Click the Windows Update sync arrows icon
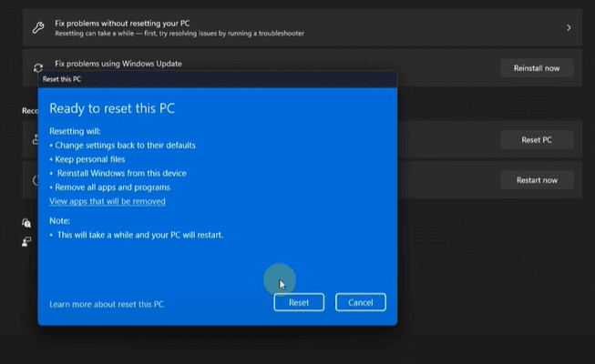The height and width of the screenshot is (364, 595). (x=37, y=67)
